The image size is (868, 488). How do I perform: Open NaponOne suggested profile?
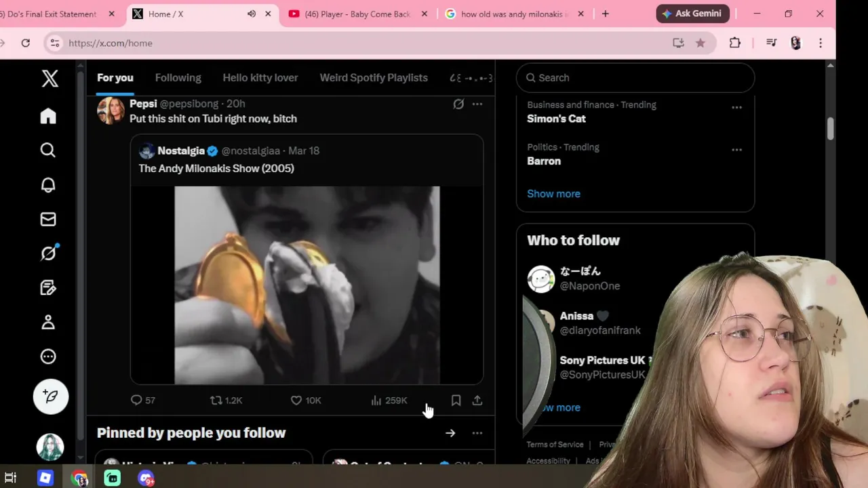[589, 279]
